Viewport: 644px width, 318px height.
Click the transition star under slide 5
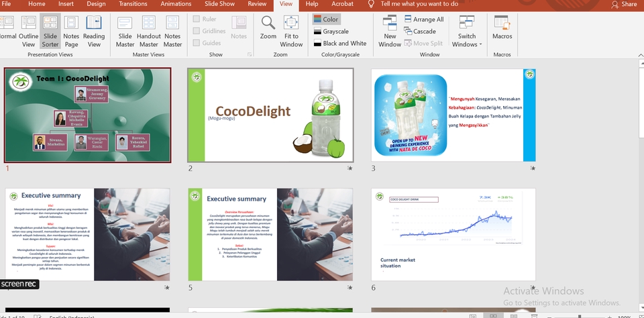click(350, 288)
